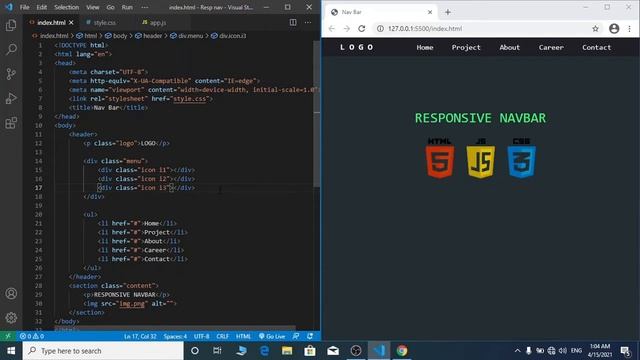This screenshot has height=360, width=640.
Task: Expand hidden menu items ellipsis
Action: pyautogui.click(x=144, y=7)
